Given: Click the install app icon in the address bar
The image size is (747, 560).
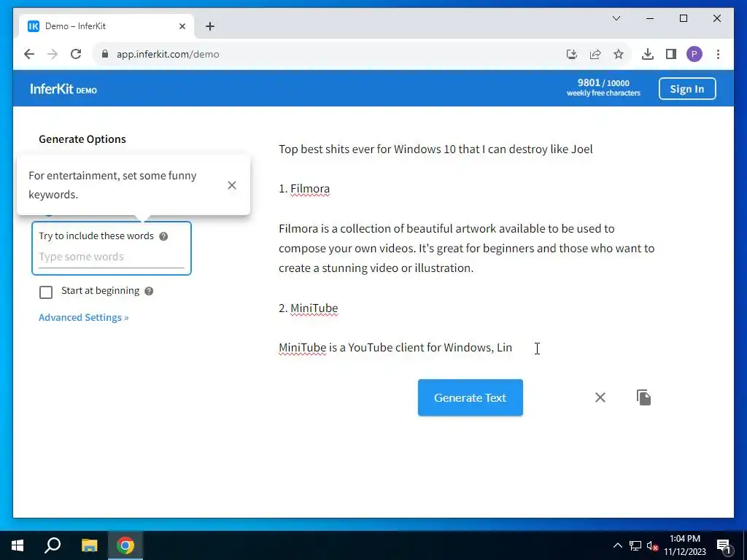Looking at the screenshot, I should [572, 54].
